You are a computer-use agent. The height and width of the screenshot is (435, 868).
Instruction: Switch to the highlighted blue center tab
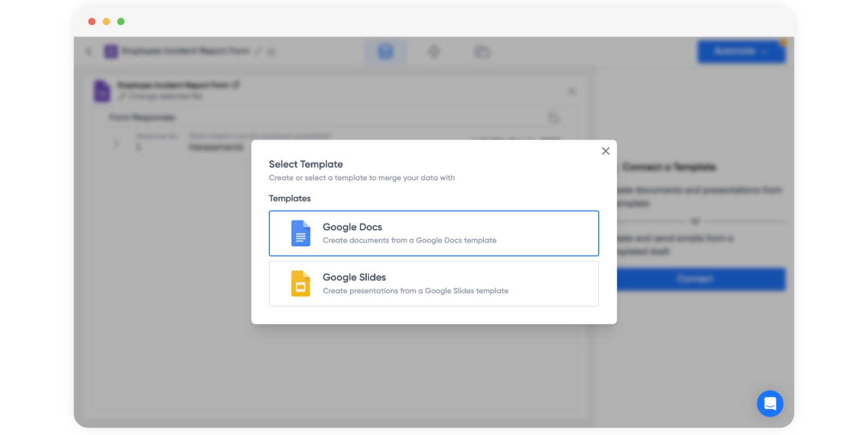[x=385, y=52]
